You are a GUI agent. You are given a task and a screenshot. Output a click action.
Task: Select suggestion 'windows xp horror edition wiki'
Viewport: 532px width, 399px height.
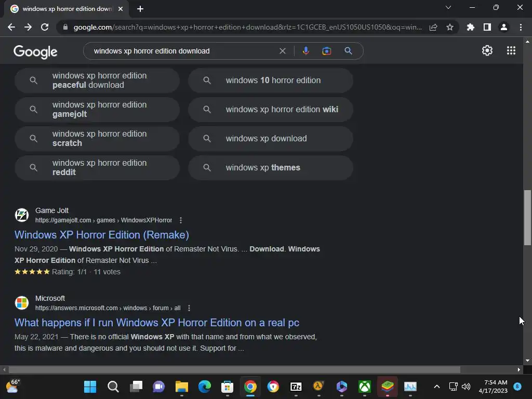point(271,110)
